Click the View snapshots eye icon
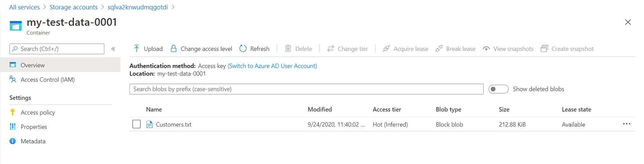This screenshot has width=644, height=164. tap(486, 49)
